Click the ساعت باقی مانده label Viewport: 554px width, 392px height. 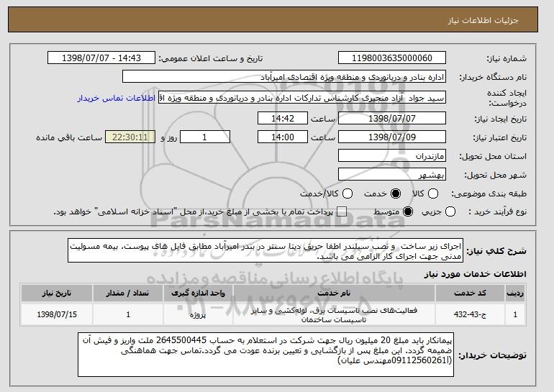click(69, 137)
